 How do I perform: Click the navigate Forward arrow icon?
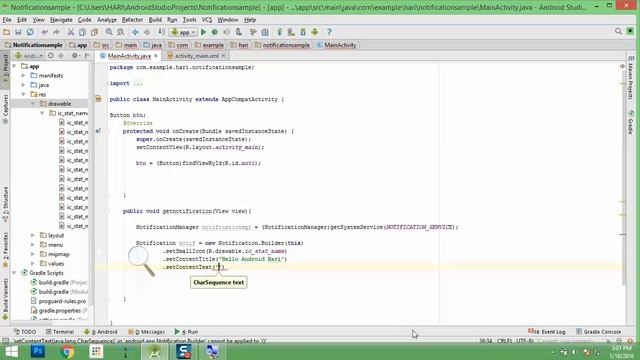147,32
